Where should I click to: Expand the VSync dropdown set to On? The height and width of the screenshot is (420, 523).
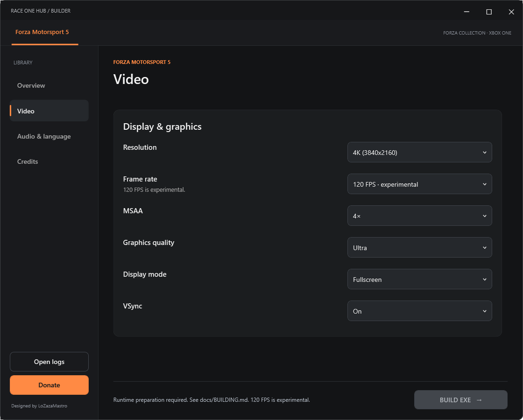pyautogui.click(x=420, y=311)
